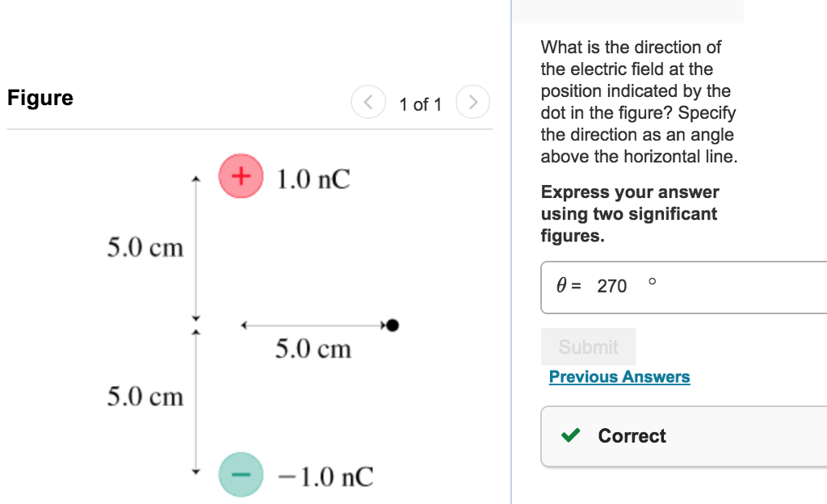This screenshot has width=827, height=504.
Task: Select the Figure heading
Action: tap(40, 98)
